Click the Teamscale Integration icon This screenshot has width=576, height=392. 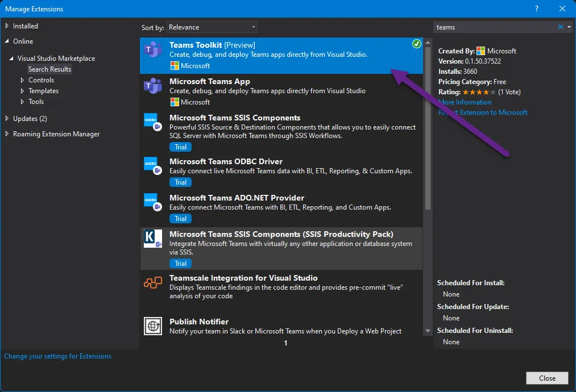click(153, 283)
